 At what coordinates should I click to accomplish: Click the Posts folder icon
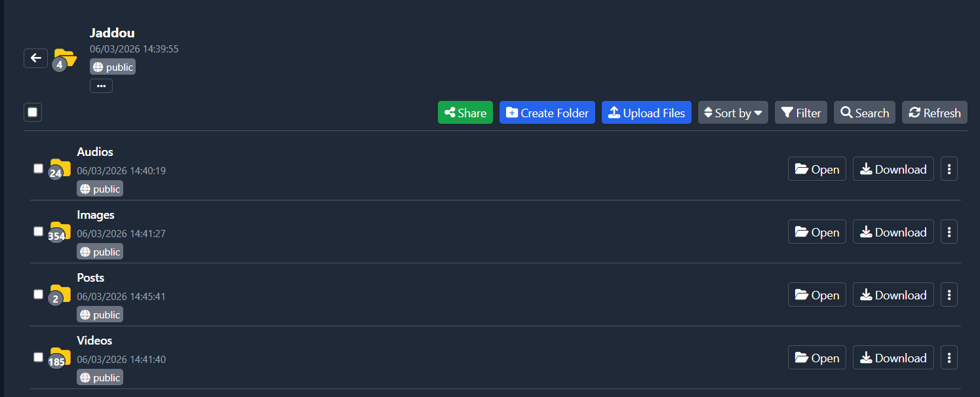[x=59, y=294]
